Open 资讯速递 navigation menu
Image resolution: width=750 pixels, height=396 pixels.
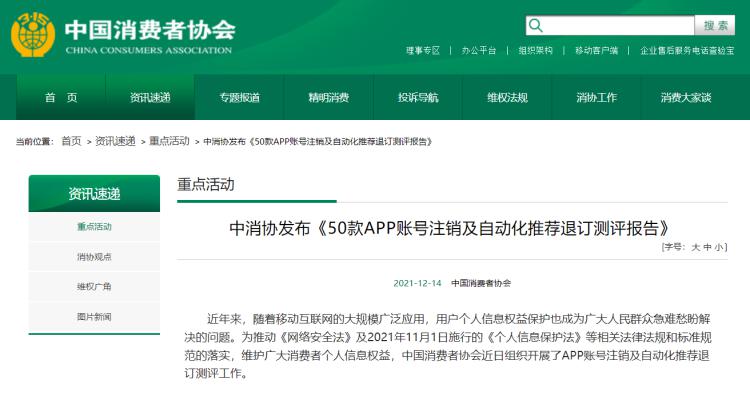(x=150, y=98)
